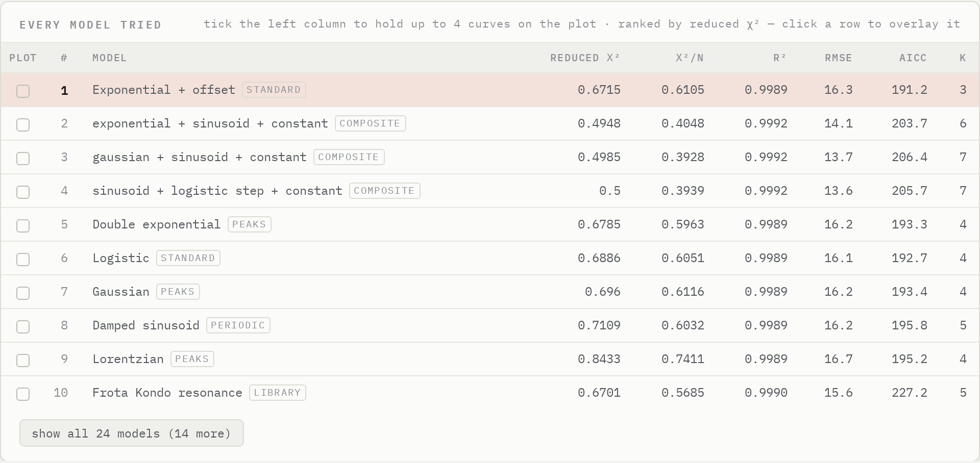This screenshot has height=463, width=980.
Task: Tick plot checkbox for Exponential + offset
Action: tap(23, 91)
